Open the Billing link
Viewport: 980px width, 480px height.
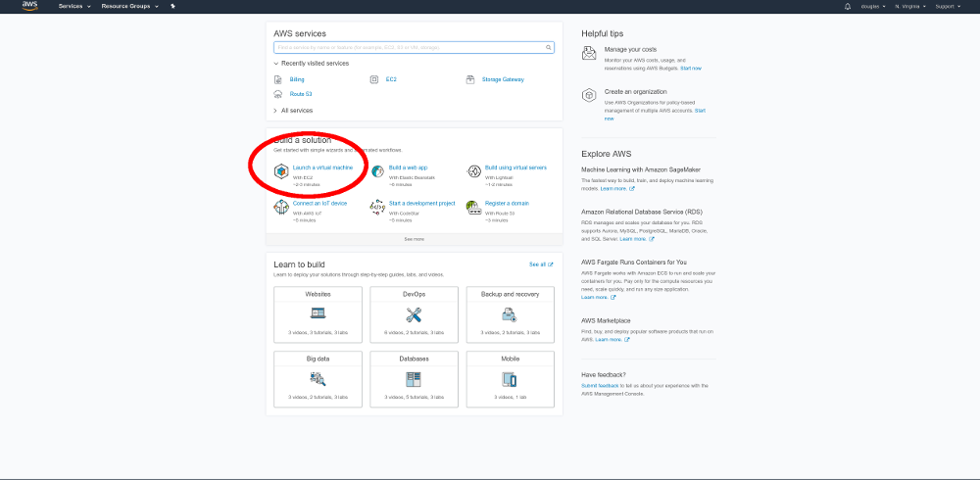[x=297, y=79]
